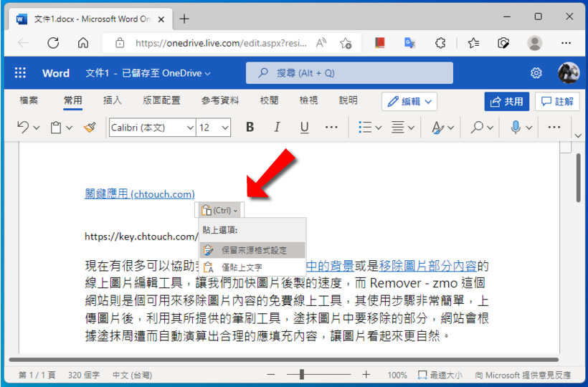The image size is (588, 387).
Task: Toggle bold formatting
Action: (250, 128)
